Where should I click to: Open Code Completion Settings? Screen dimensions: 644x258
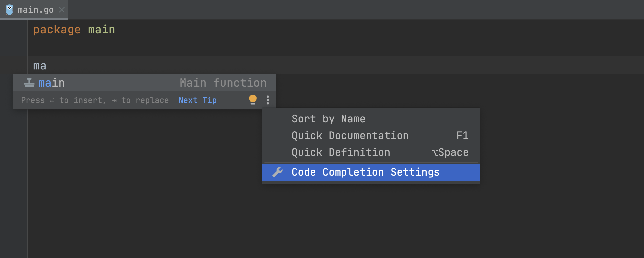coord(365,172)
